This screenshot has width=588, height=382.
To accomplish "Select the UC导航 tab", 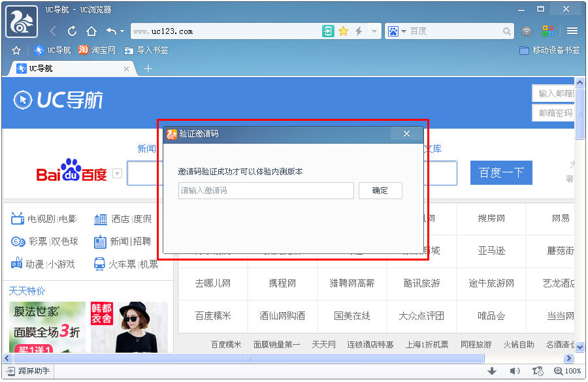I will tap(71, 69).
